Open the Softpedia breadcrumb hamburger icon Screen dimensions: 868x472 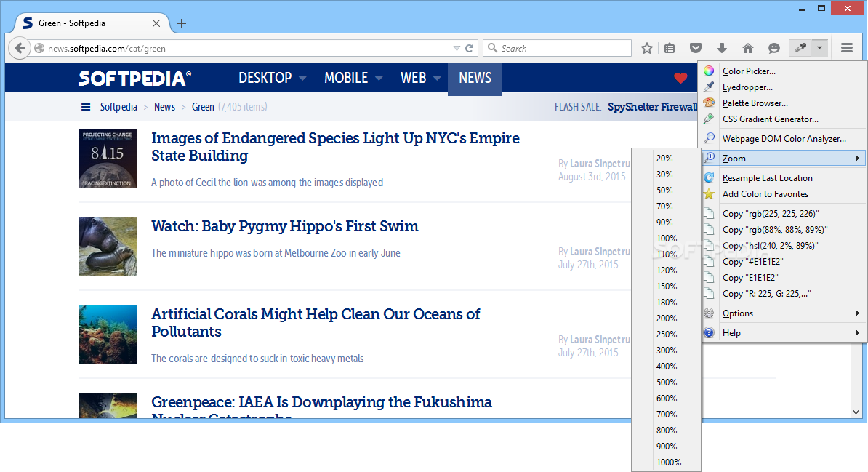pyautogui.click(x=86, y=107)
